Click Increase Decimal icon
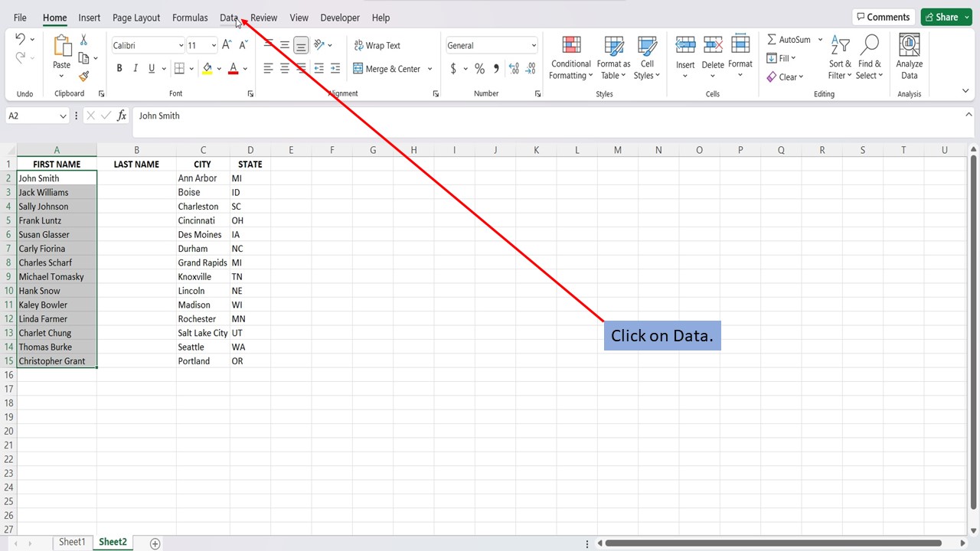 click(x=513, y=69)
